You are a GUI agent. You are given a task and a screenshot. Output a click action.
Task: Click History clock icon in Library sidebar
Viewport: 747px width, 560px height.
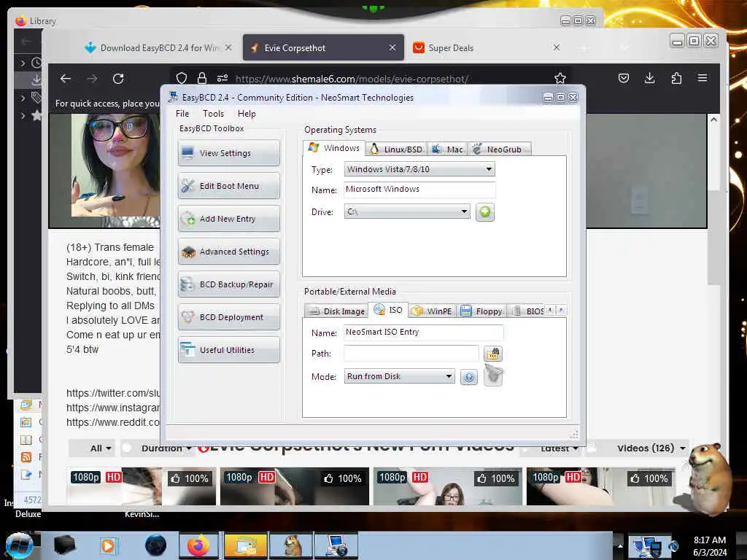[36, 63]
